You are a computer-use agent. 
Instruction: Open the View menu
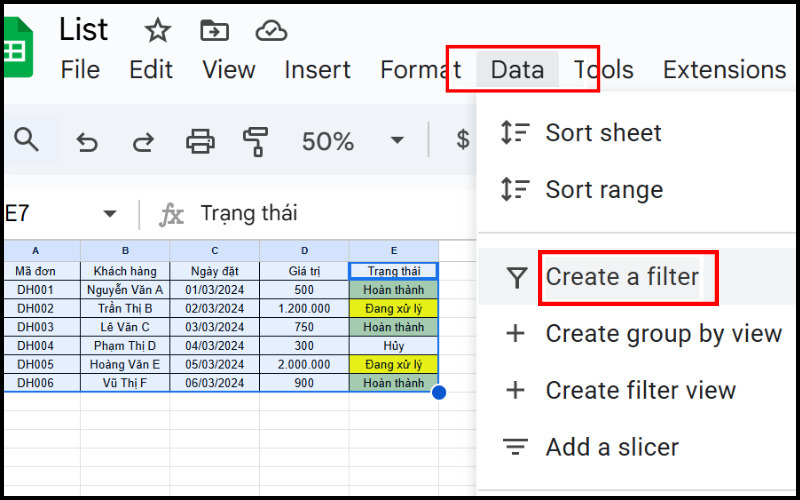(229, 69)
